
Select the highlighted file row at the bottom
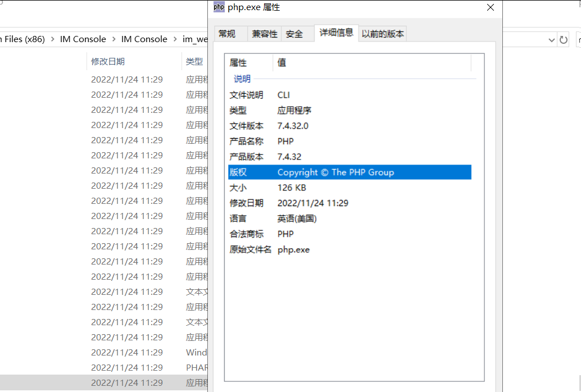101,382
